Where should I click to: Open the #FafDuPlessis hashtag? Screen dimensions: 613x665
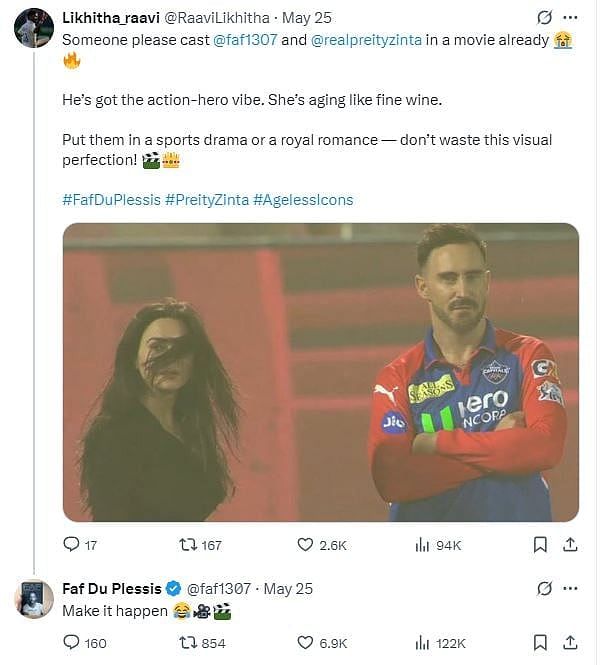(x=111, y=199)
